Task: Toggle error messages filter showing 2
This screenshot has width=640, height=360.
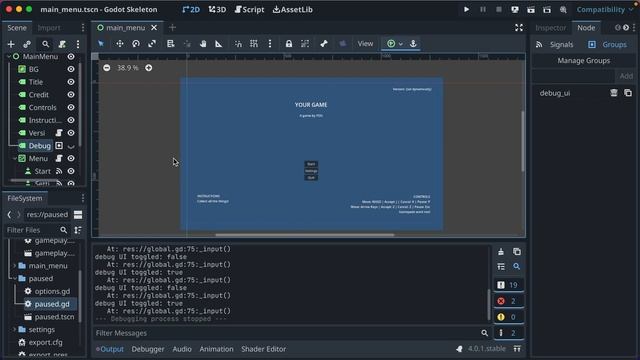Action: [509, 301]
